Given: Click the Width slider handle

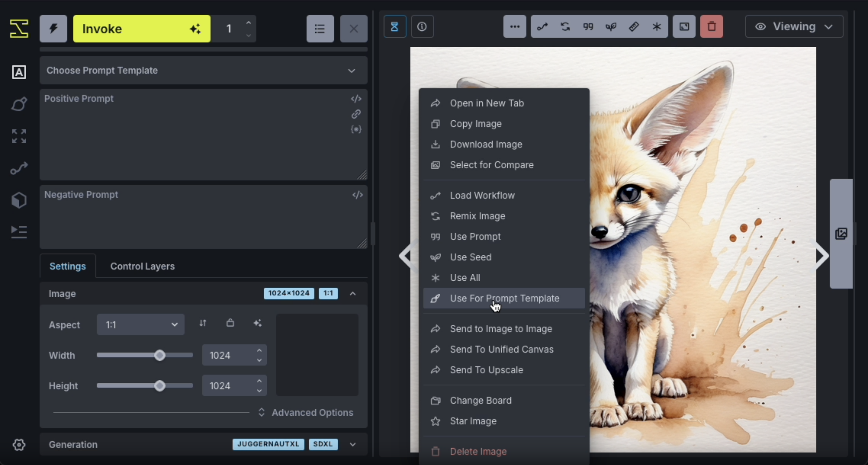Looking at the screenshot, I should (x=160, y=355).
